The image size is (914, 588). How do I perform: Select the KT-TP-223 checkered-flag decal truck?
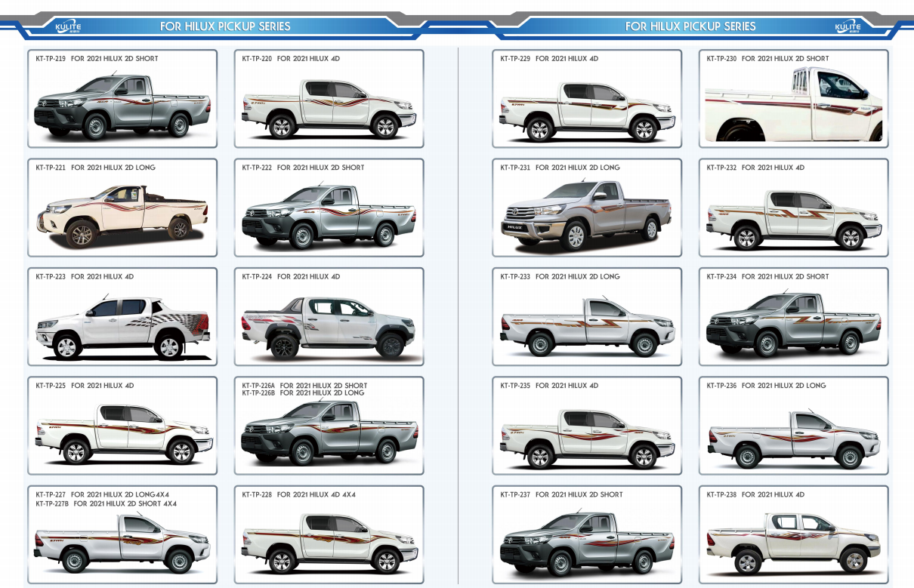122,327
